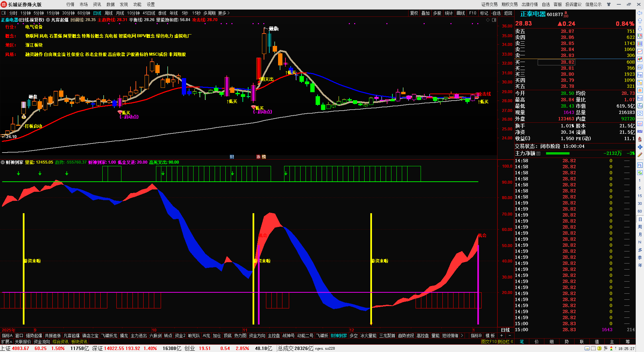
Task: Click the list icon beside 主力净额
Action: 538,154
